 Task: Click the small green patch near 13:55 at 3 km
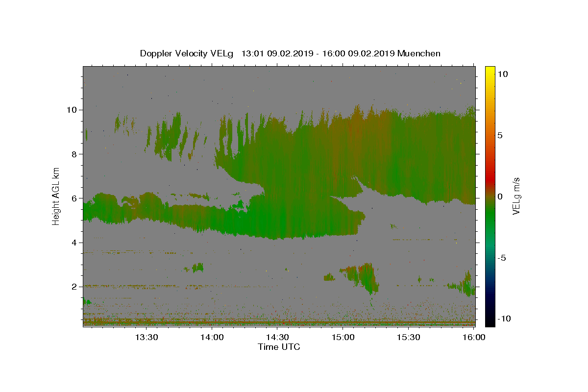pyautogui.click(x=198, y=268)
